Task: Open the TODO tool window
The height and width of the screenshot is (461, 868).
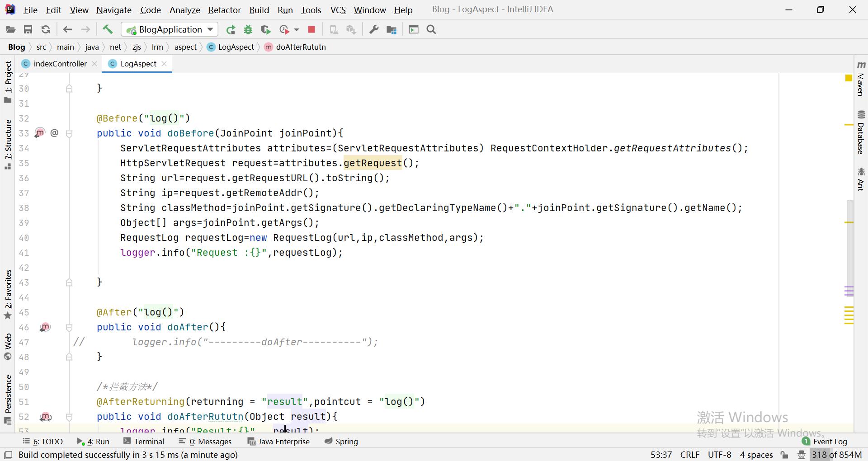Action: pyautogui.click(x=43, y=442)
